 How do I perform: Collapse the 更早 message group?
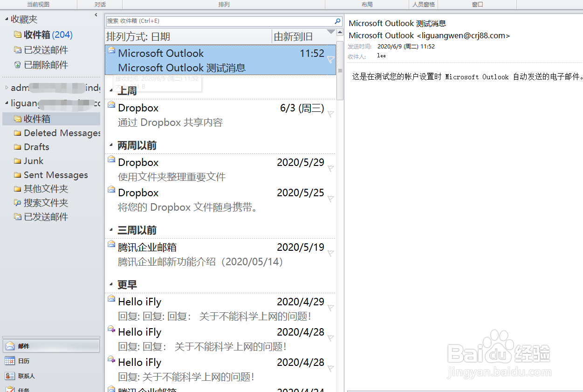click(111, 283)
